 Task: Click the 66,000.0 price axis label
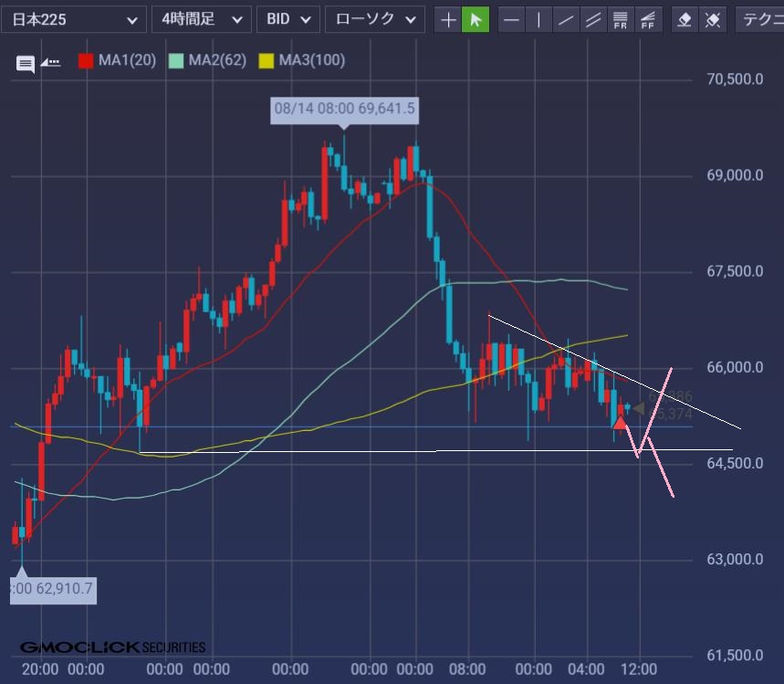[735, 367]
